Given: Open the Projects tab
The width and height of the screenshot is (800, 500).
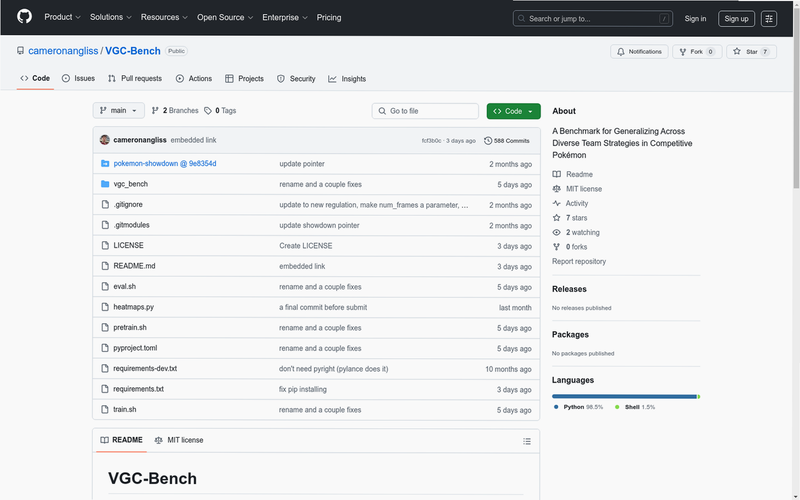Looking at the screenshot, I should pos(244,79).
